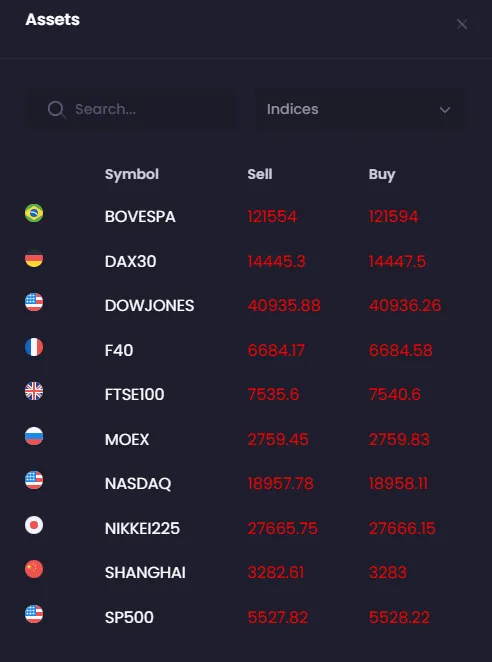The image size is (492, 662).
Task: Click the German flag icon beside DAX30
Action: pyautogui.click(x=34, y=258)
